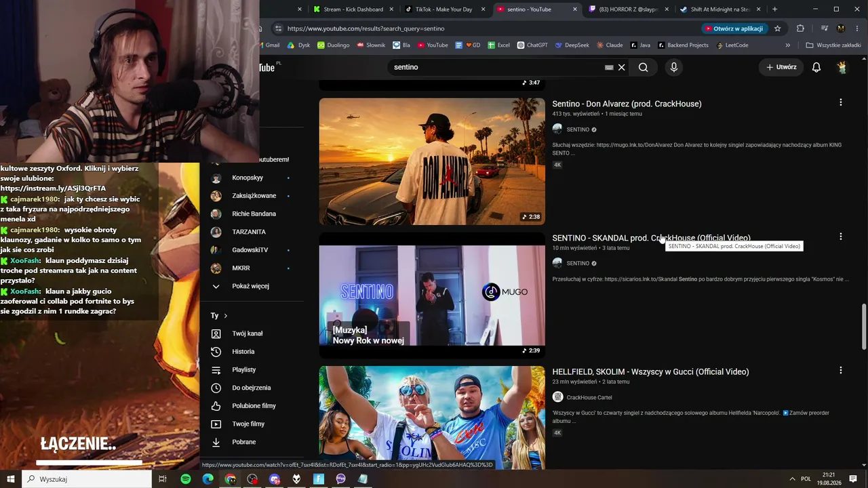This screenshot has height=488, width=868.
Task: Open the media control icon in Chrome toolbar
Action: [x=825, y=28]
